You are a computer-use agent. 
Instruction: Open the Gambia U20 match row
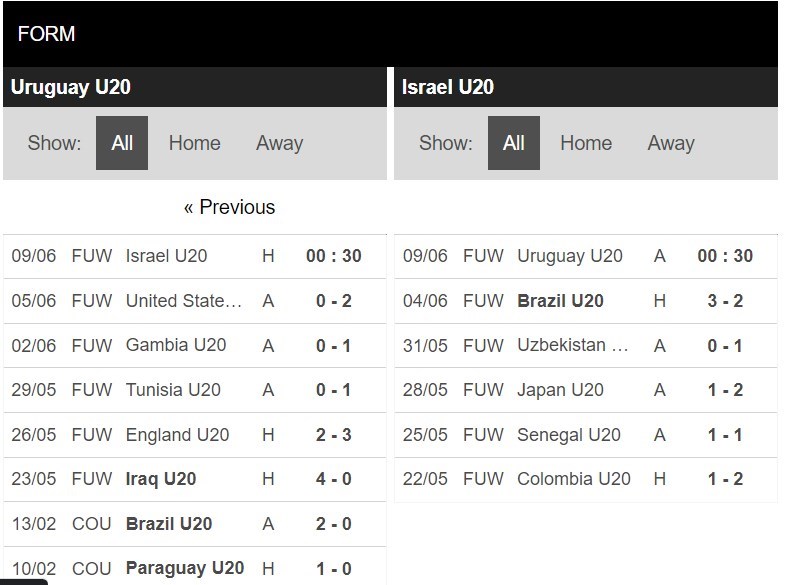pos(195,346)
